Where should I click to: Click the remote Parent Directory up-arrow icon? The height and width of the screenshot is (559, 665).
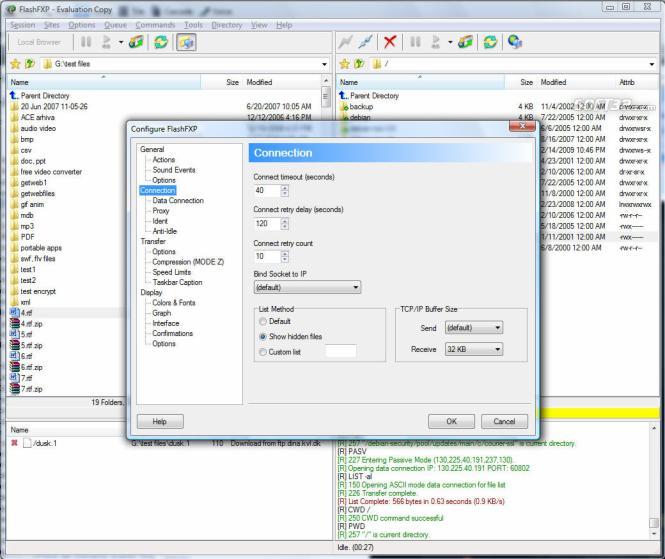(x=343, y=95)
